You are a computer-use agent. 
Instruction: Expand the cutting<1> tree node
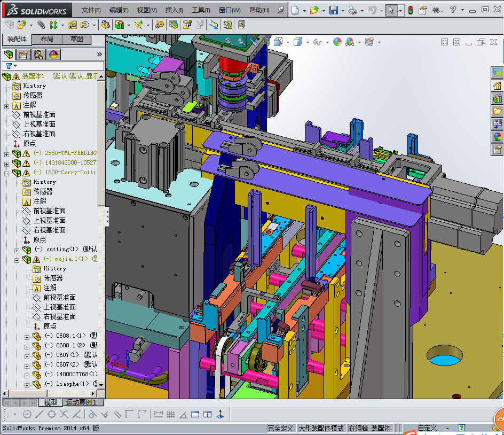point(17,250)
